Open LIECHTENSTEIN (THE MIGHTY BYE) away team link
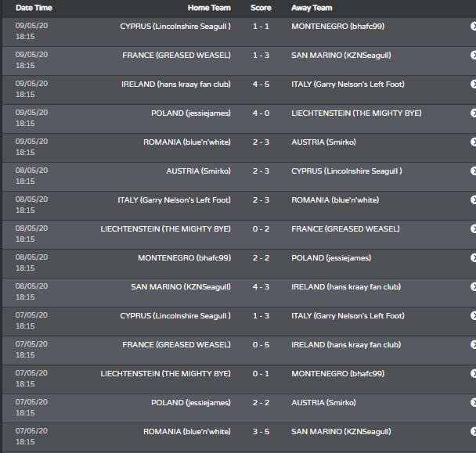Screen dimensions: 476x453 coord(356,113)
